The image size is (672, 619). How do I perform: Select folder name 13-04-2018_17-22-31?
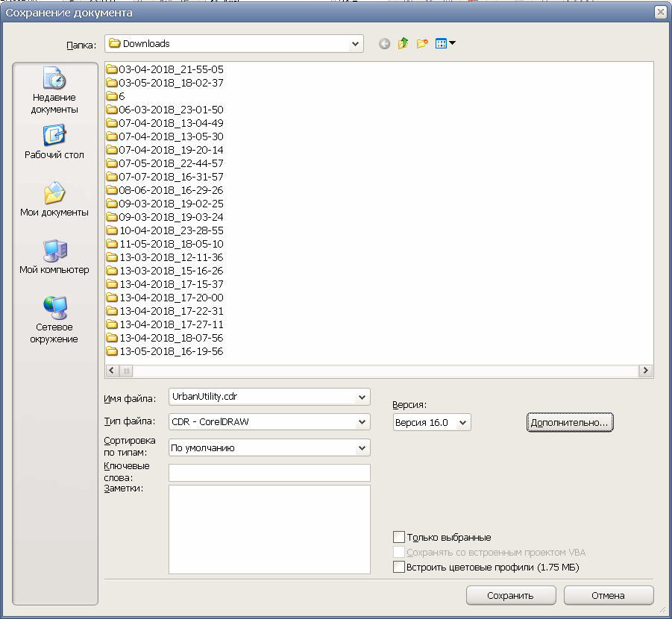point(172,311)
